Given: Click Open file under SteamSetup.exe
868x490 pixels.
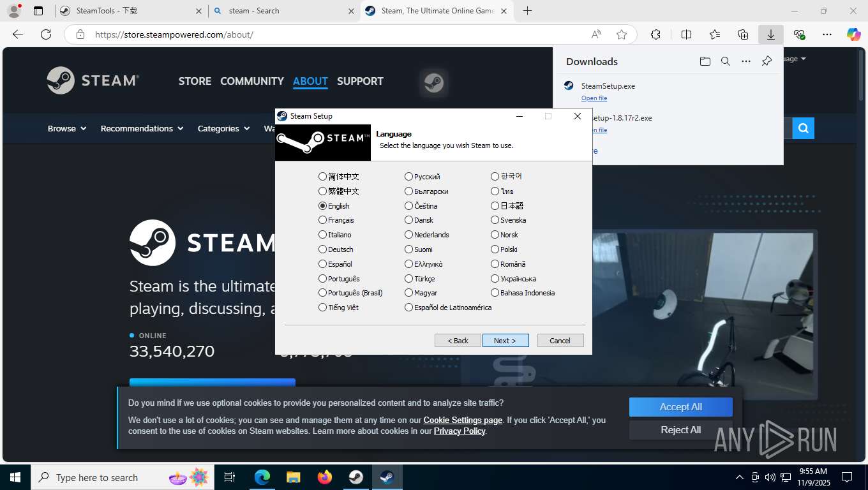Looking at the screenshot, I should click(594, 98).
